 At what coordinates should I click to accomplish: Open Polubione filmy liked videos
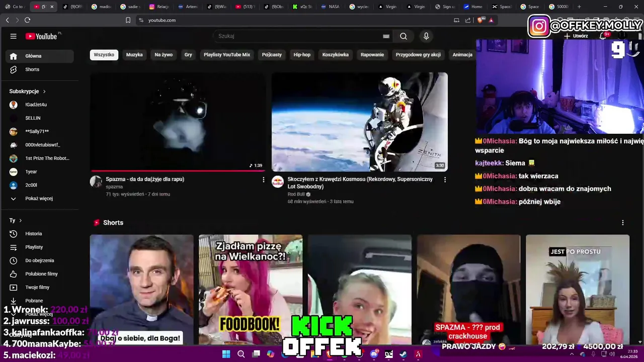point(39,274)
